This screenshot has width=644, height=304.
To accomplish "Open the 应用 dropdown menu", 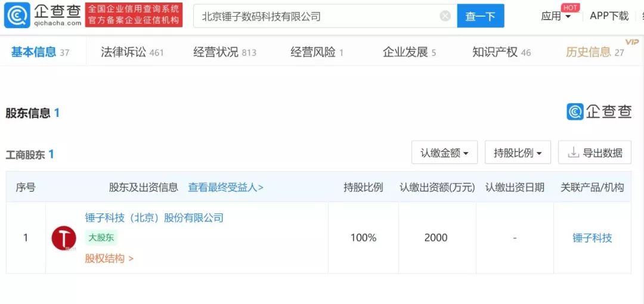I will 556,17.
